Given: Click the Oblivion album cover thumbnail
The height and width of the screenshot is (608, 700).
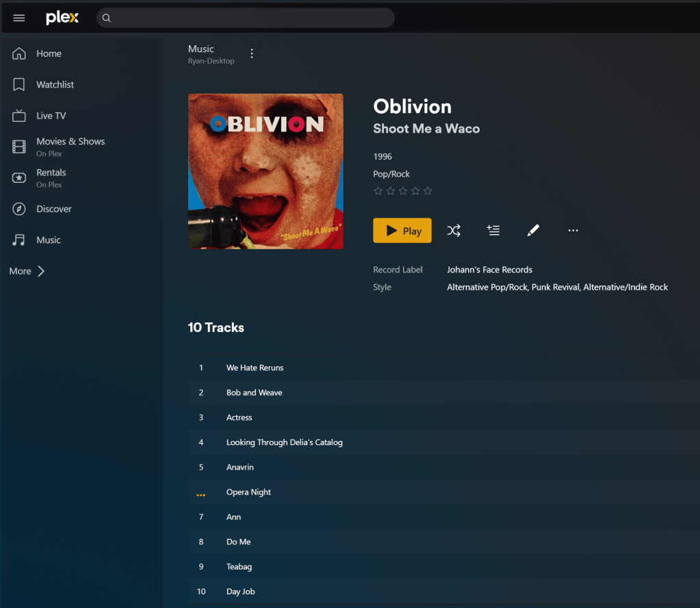Looking at the screenshot, I should click(x=265, y=172).
